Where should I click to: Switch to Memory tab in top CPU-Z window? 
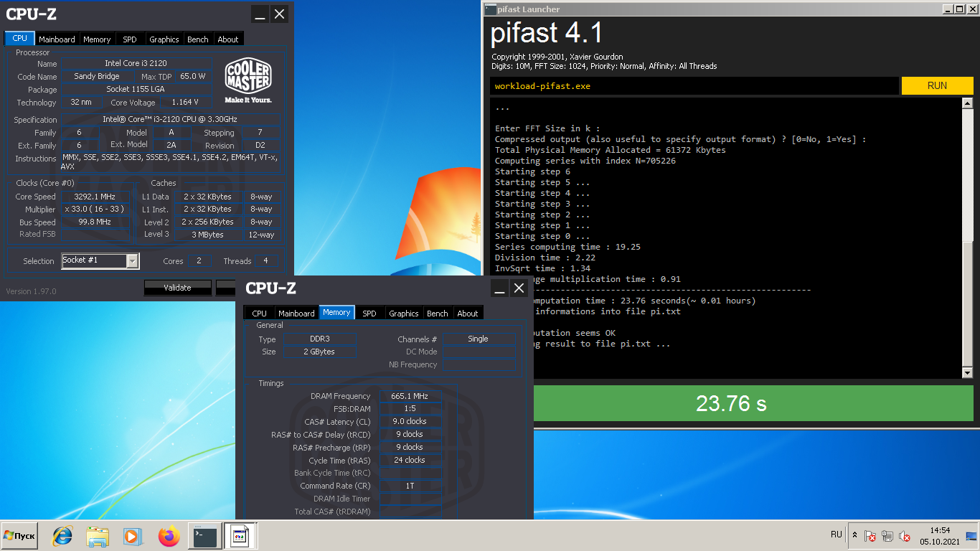[97, 39]
